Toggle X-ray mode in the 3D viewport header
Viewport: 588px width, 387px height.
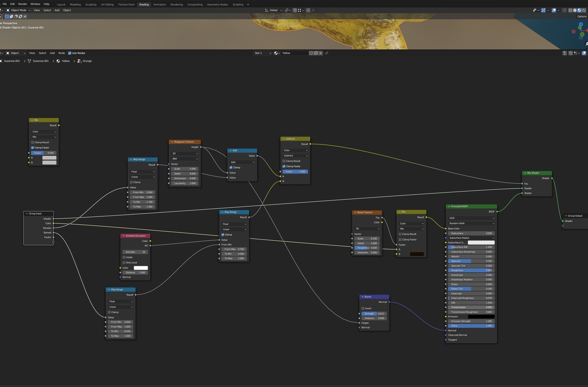click(564, 10)
